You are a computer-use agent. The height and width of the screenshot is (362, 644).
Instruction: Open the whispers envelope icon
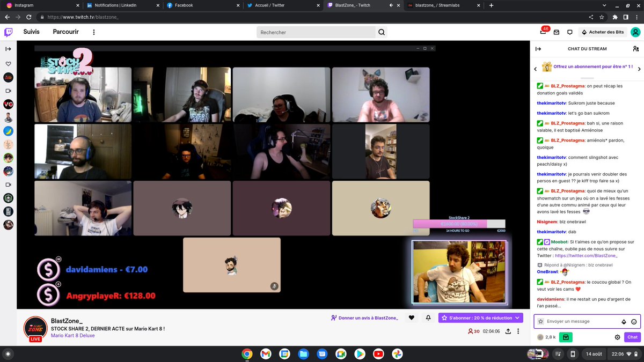[557, 32]
